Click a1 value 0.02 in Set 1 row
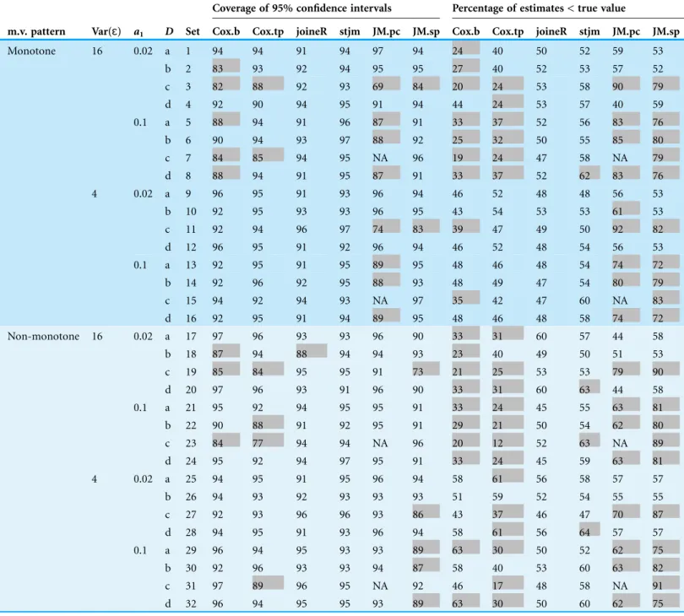The height and width of the screenshot is (616, 684). point(143,51)
